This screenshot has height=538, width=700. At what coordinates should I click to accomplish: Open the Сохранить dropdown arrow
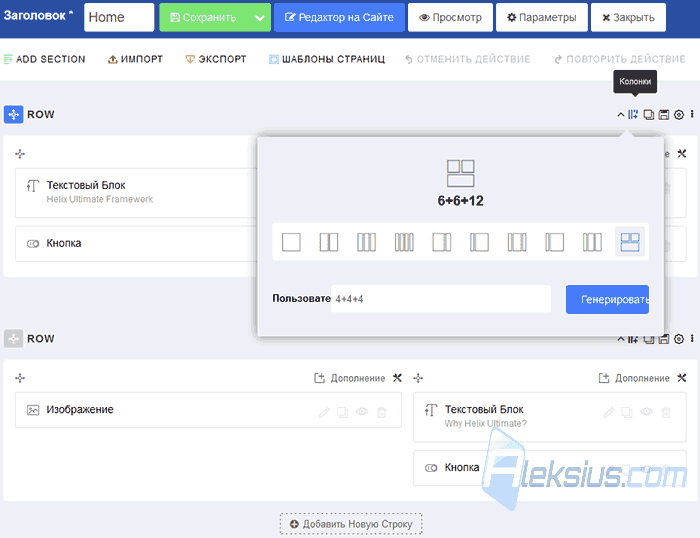pos(259,18)
